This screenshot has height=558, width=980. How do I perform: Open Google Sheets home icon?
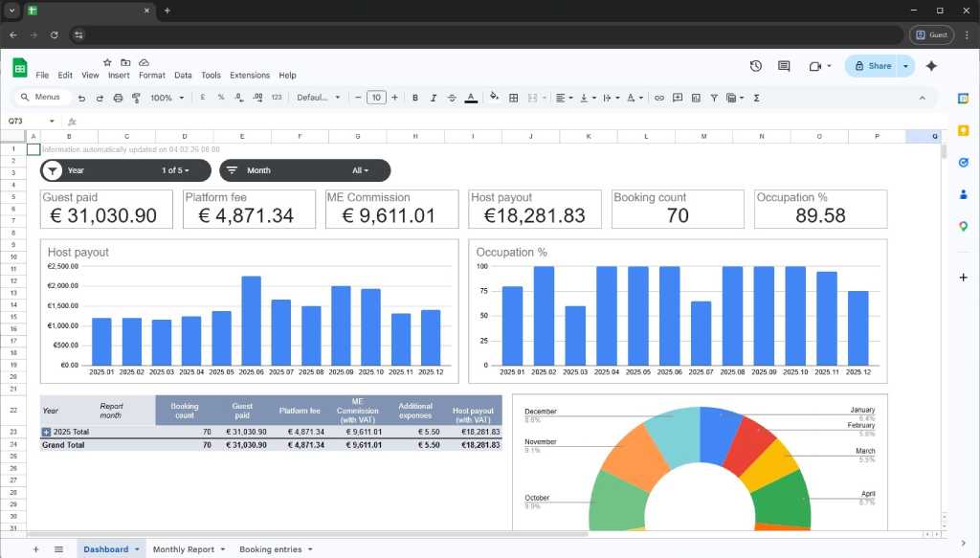click(x=20, y=68)
